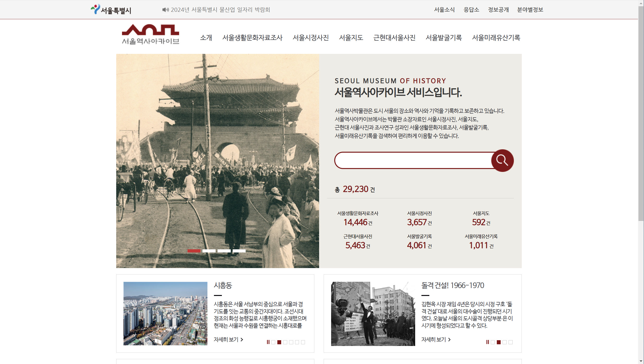
Task: Pause the 돌격 건설 card slideshow
Action: 487,342
